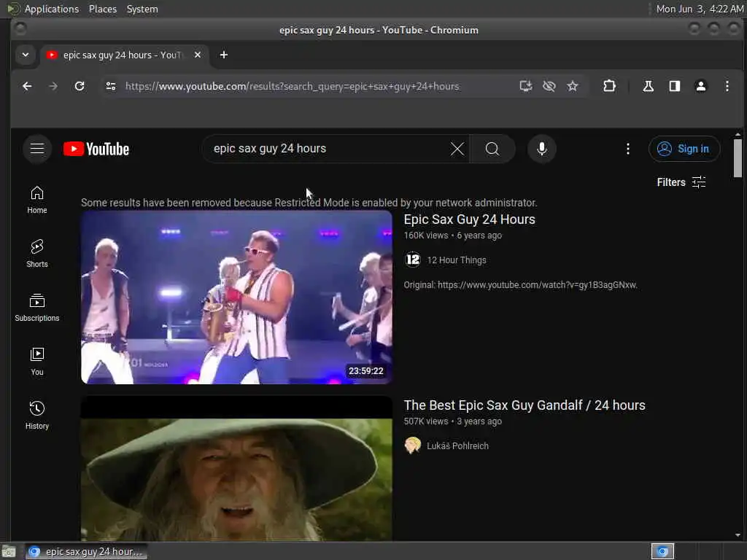Image resolution: width=747 pixels, height=560 pixels.
Task: Open History from the sidebar
Action: point(37,415)
